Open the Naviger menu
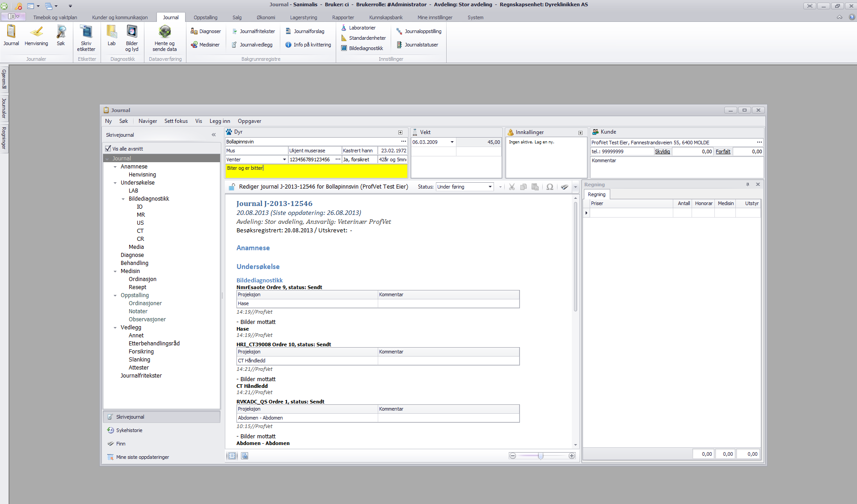 (x=148, y=121)
